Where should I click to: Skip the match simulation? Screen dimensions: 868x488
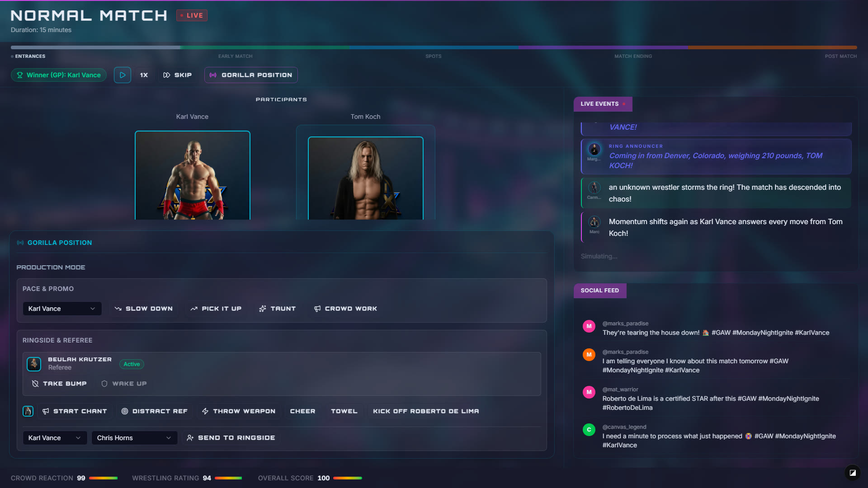pos(177,75)
